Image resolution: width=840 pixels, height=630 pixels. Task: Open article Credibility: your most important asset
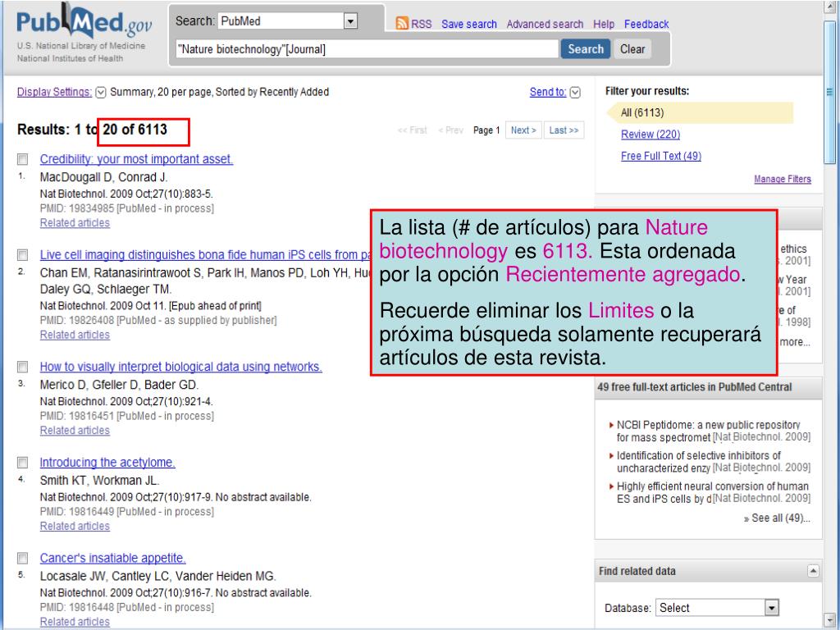[136, 159]
